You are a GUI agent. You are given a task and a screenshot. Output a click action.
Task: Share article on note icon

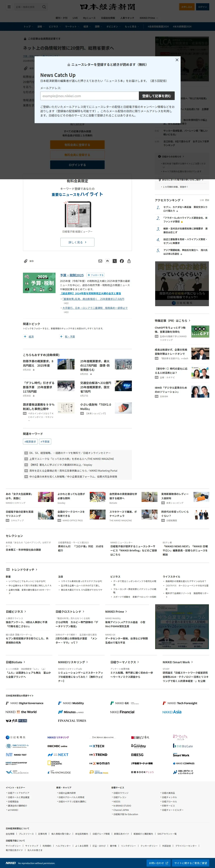coord(107,261)
